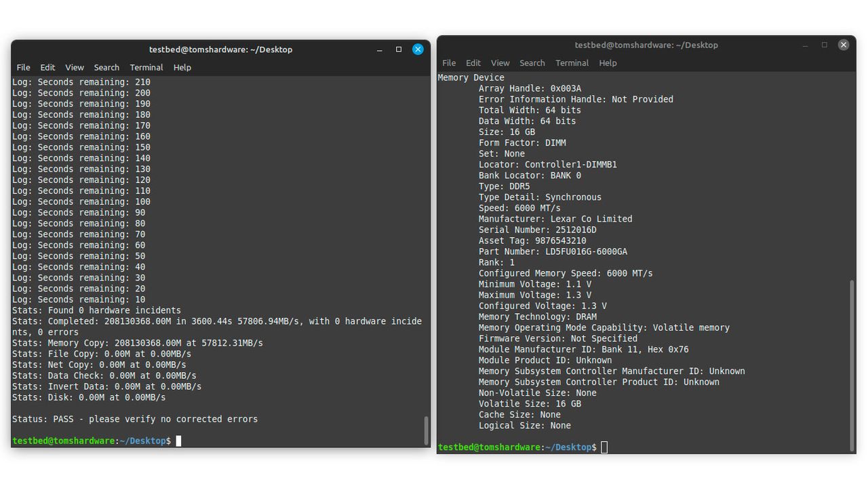Open Edit menu in right terminal
868x488 pixels.
pyautogui.click(x=473, y=62)
